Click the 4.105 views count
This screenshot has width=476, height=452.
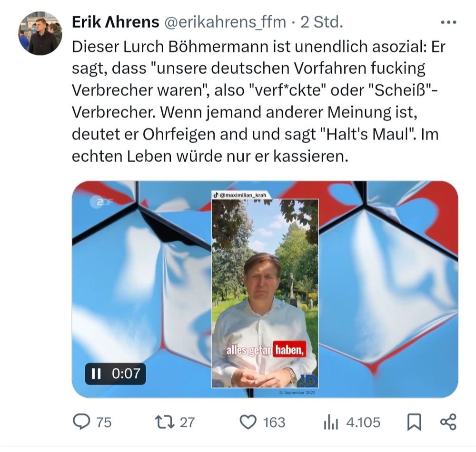(363, 423)
